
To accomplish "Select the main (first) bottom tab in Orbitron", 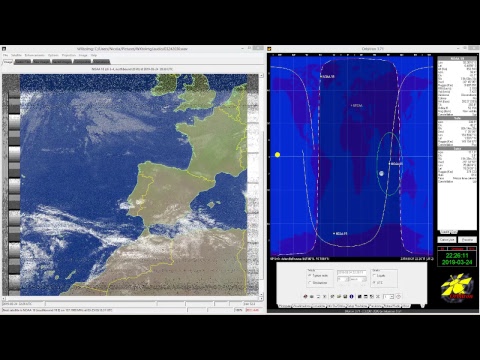I will point(284,306).
